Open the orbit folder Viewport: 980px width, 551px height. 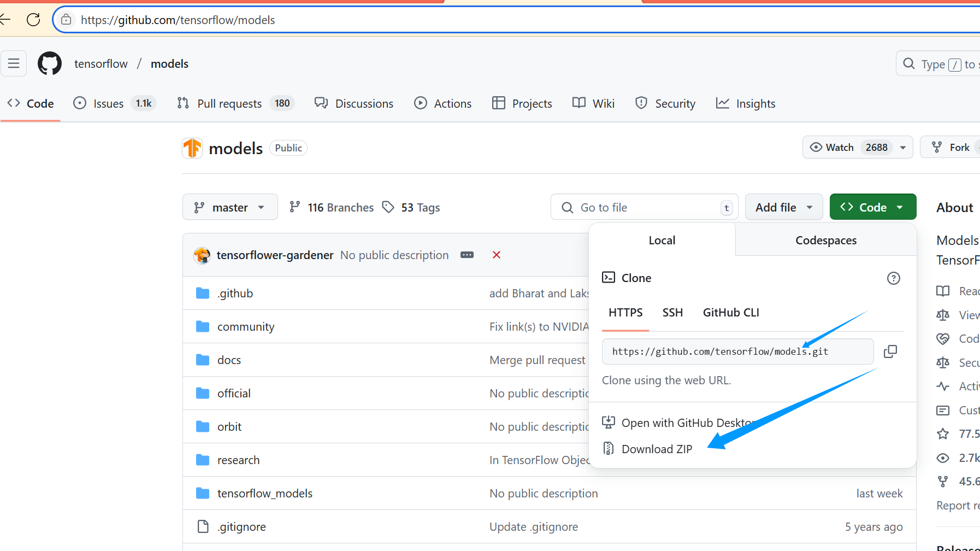pos(229,427)
